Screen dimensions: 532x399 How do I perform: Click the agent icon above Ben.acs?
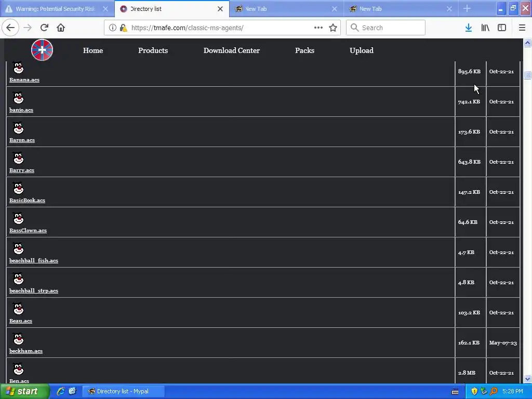[18, 369]
